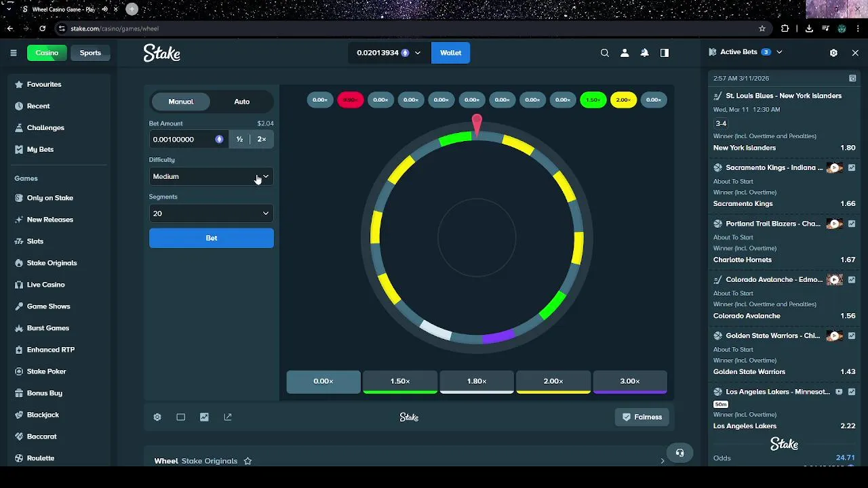Click the browser address bar URL

(x=115, y=28)
